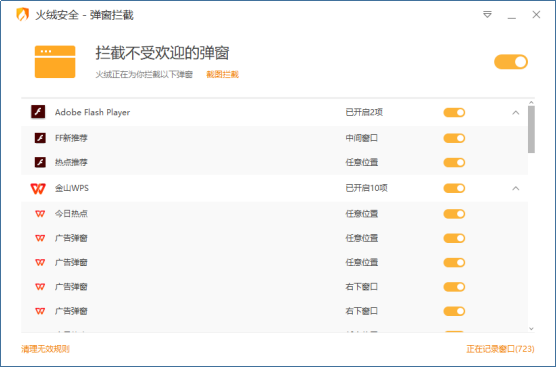The width and height of the screenshot is (557, 368).
Task: Disable blocking for 热点推荐
Action: coord(454,163)
